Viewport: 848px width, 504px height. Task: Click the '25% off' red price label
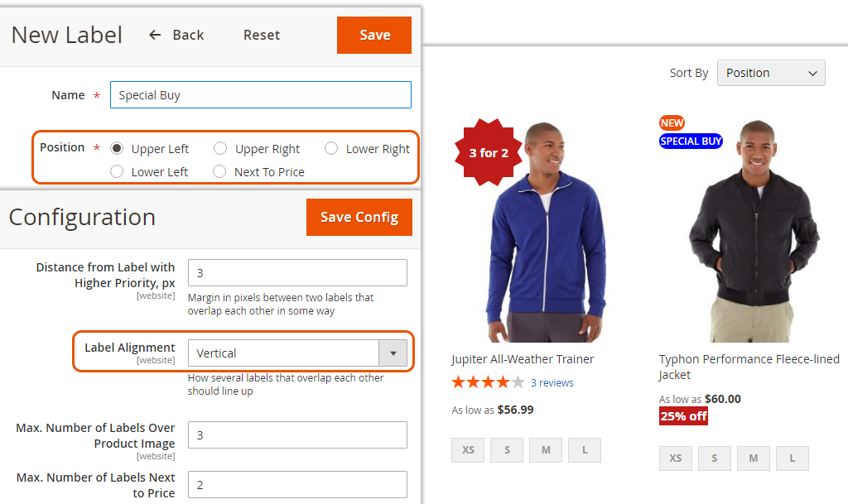click(683, 415)
